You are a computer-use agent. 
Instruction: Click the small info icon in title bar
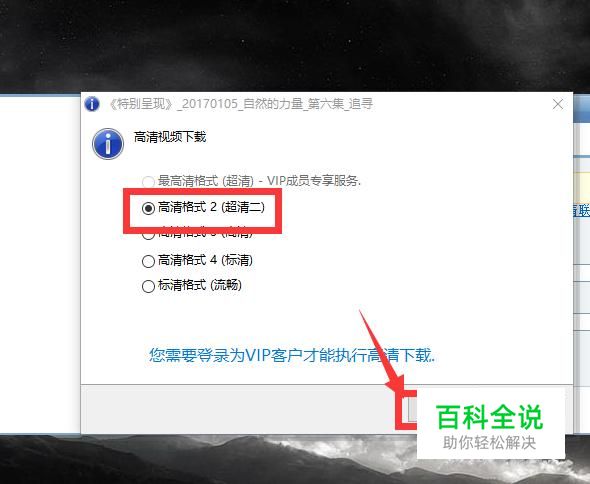pyautogui.click(x=92, y=104)
